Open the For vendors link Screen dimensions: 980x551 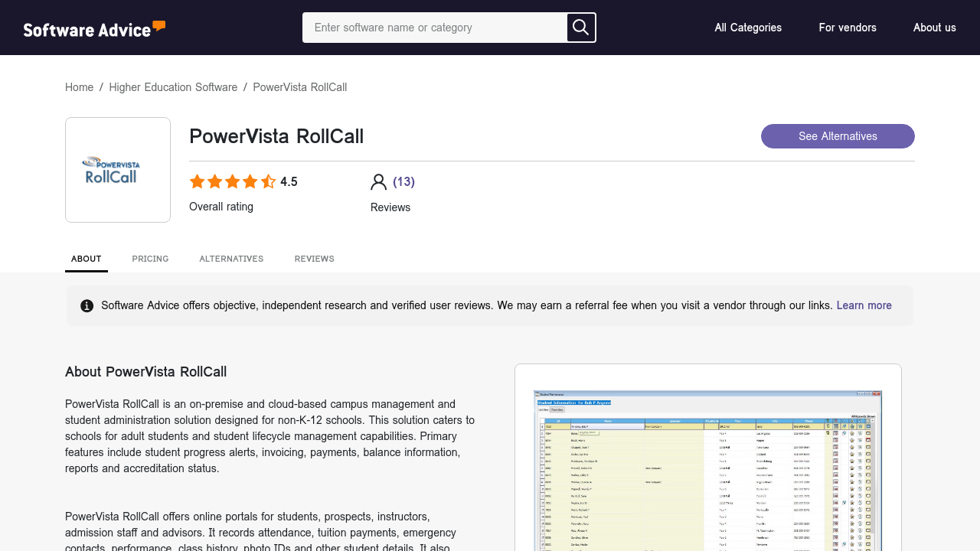click(848, 28)
